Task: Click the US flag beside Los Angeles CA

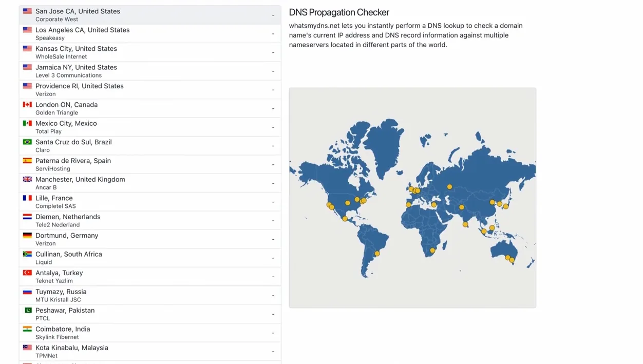Action: [27, 30]
